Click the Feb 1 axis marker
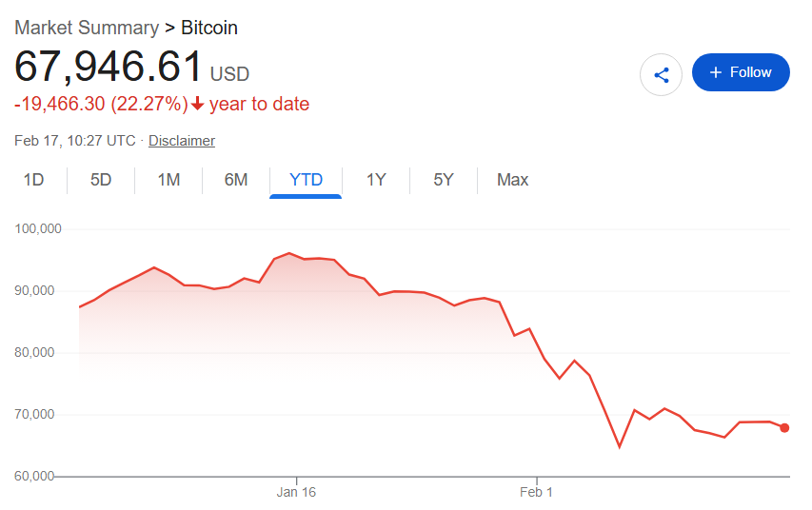The width and height of the screenshot is (812, 510). pyautogui.click(x=537, y=492)
